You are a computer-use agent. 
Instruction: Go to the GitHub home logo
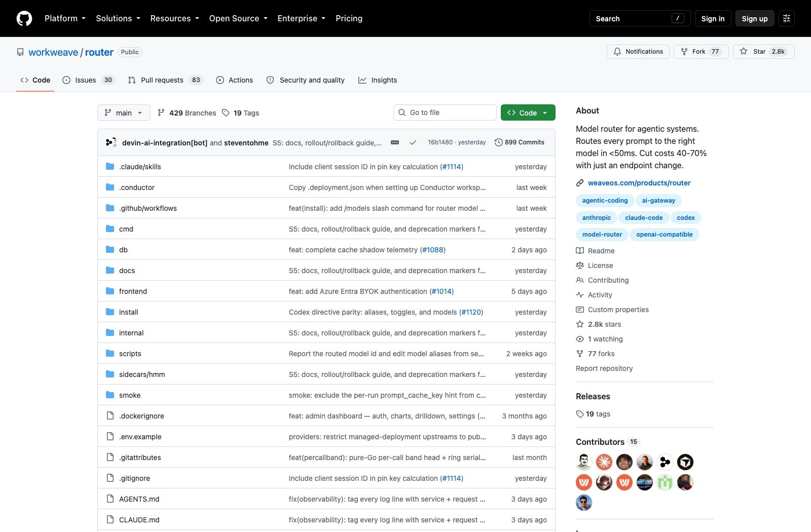pyautogui.click(x=24, y=18)
